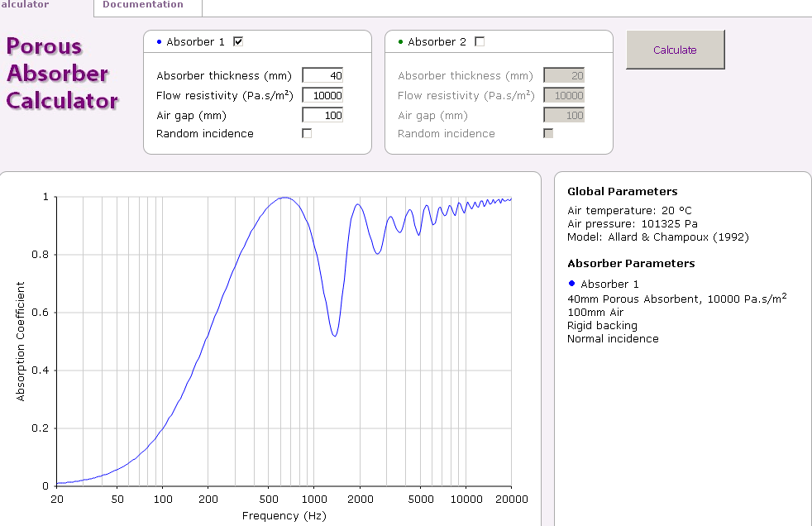Edit Absorber 1 thickness field showing 40
The width and height of the screenshot is (812, 526).
(x=322, y=75)
